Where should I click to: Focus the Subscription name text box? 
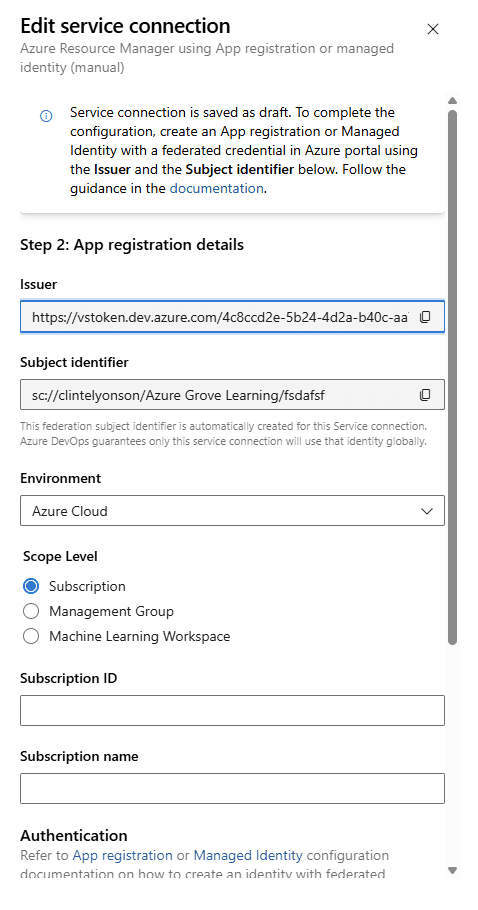click(x=232, y=788)
